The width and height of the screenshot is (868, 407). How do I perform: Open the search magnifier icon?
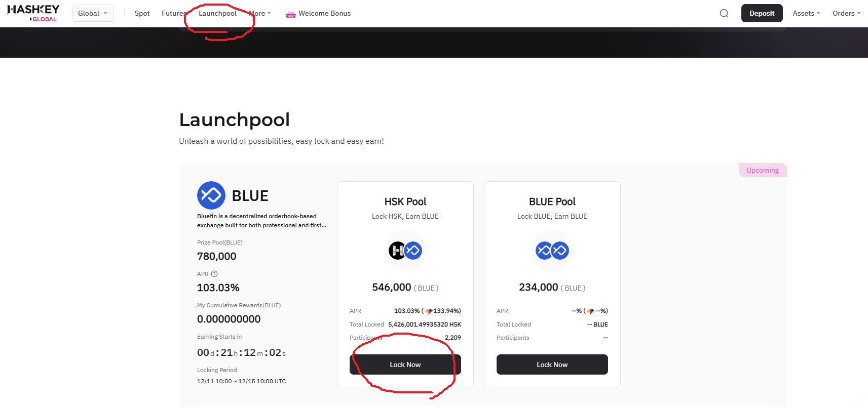point(724,13)
